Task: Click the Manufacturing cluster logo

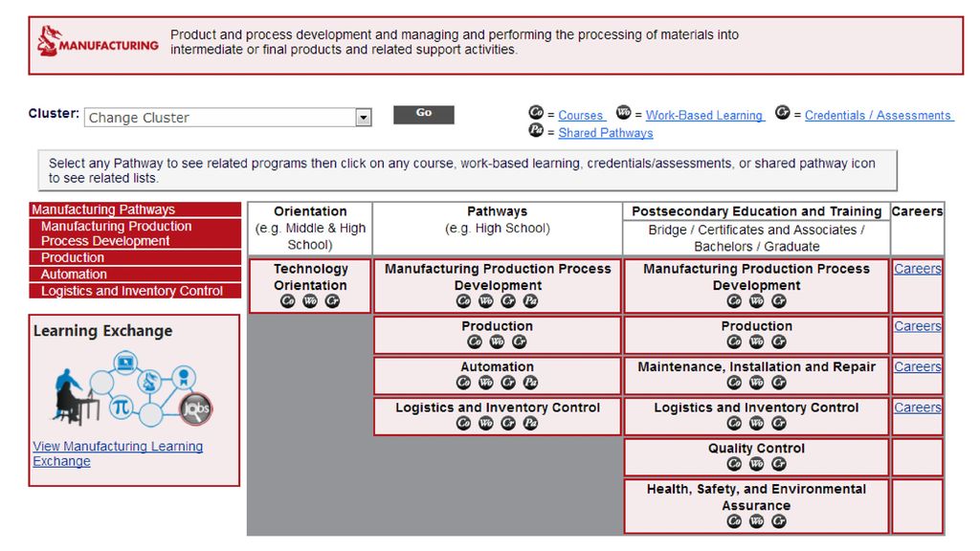Action: pos(98,43)
